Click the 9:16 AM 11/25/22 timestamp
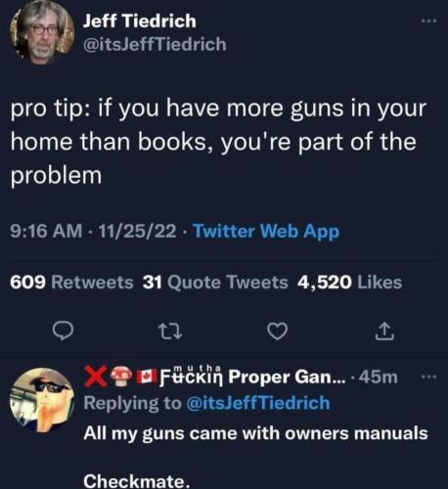Screen dimensions: 448x489 93,232
